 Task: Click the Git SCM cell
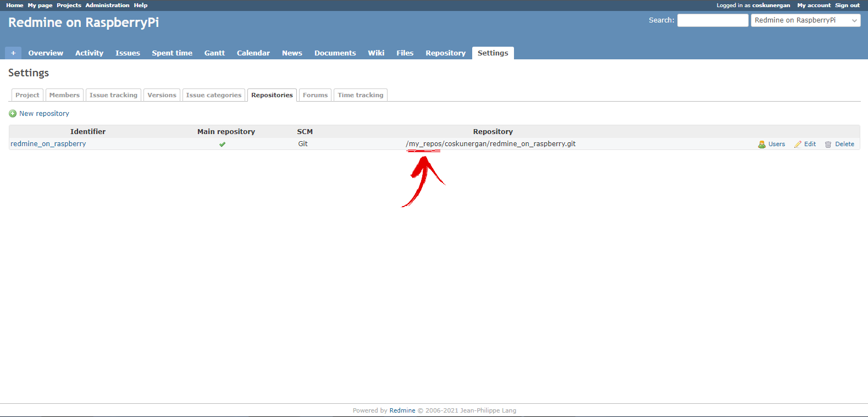tap(303, 144)
